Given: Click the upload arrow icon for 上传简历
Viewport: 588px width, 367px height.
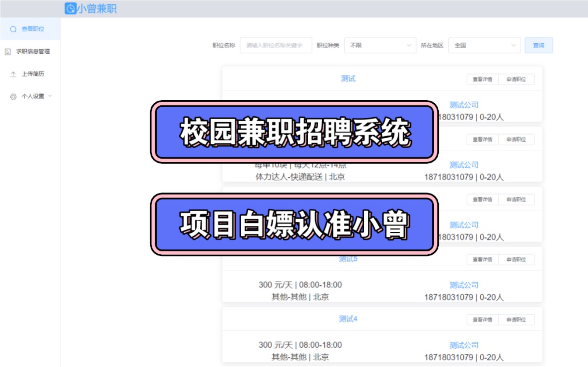Looking at the screenshot, I should pyautogui.click(x=13, y=74).
